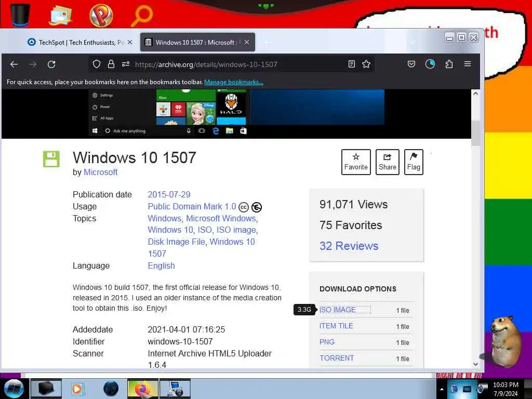Flag this item with Flag button

click(x=414, y=162)
